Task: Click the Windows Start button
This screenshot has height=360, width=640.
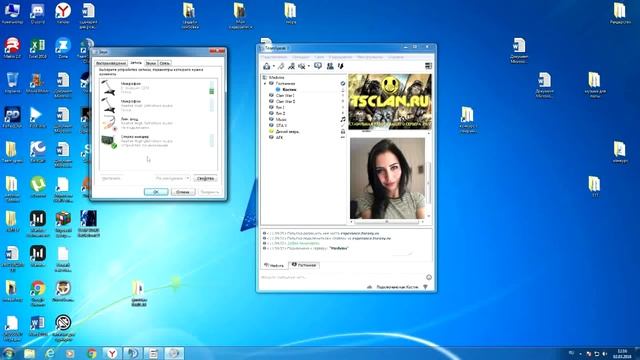Action: point(8,353)
